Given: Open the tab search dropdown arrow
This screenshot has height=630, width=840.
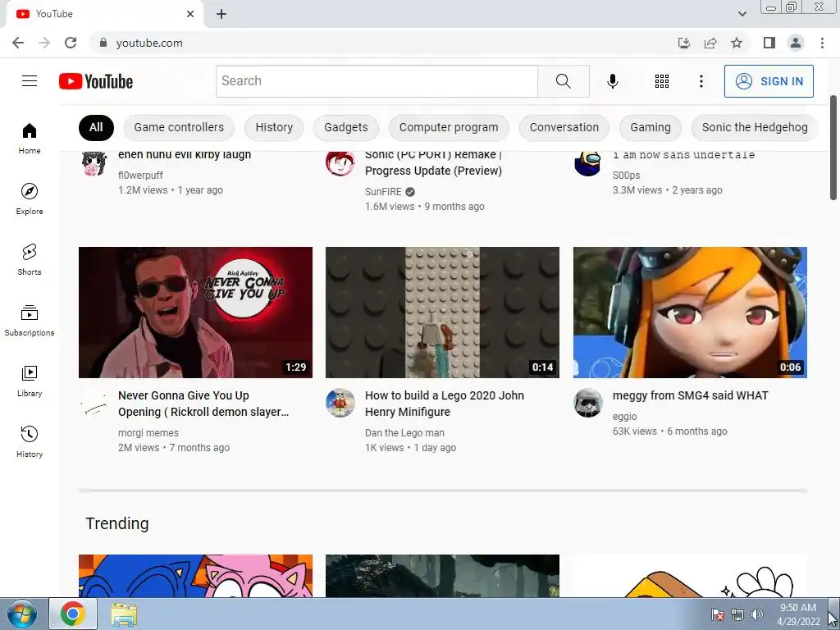Looking at the screenshot, I should tap(742, 14).
